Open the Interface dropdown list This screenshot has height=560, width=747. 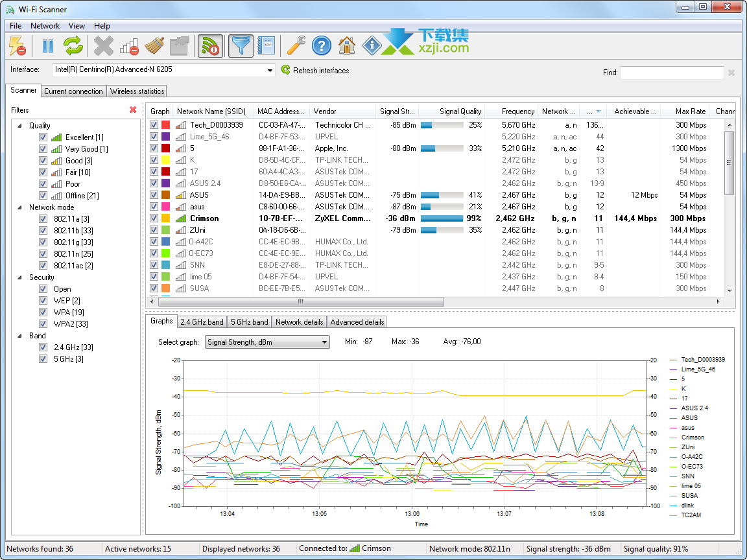(x=270, y=70)
